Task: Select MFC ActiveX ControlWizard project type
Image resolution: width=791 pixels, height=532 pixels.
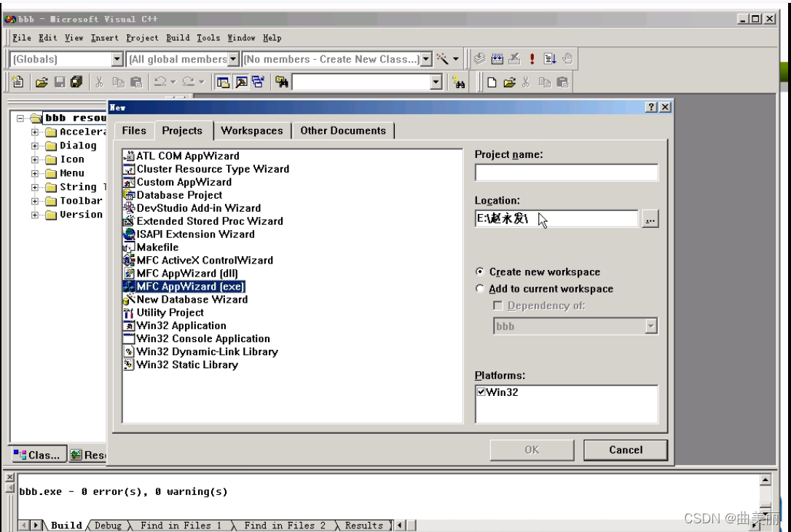Action: click(205, 261)
